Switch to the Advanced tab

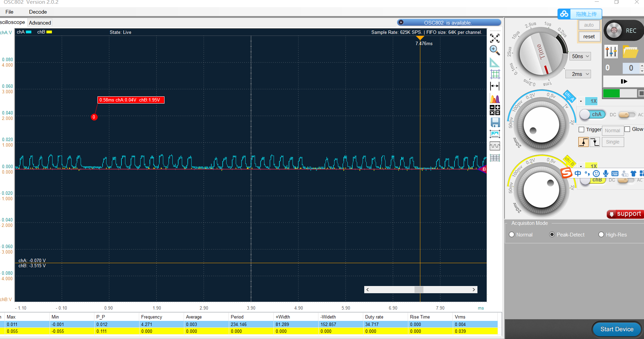(x=40, y=23)
